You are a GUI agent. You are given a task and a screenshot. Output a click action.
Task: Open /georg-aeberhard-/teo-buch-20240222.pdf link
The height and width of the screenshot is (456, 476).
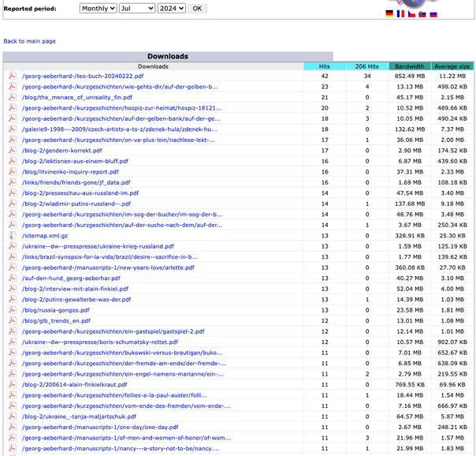[x=83, y=76]
